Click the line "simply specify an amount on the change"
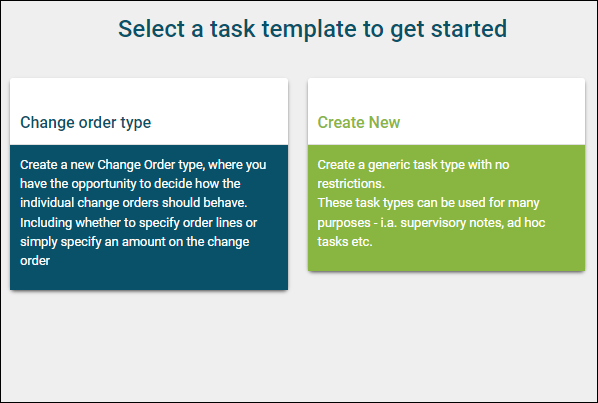The image size is (598, 403). click(x=135, y=242)
